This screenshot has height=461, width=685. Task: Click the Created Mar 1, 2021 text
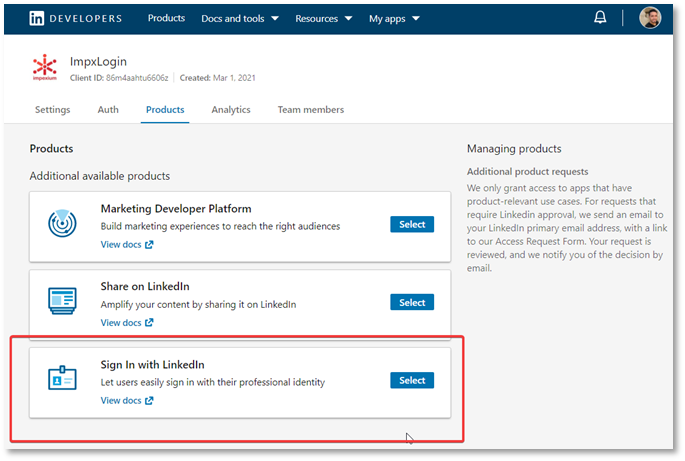218,78
